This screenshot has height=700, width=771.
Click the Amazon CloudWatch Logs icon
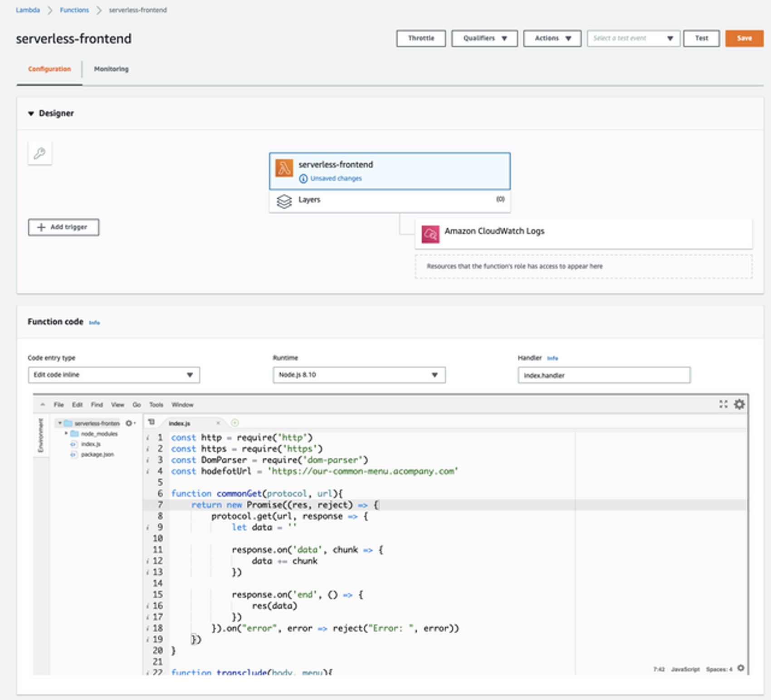[x=430, y=234]
